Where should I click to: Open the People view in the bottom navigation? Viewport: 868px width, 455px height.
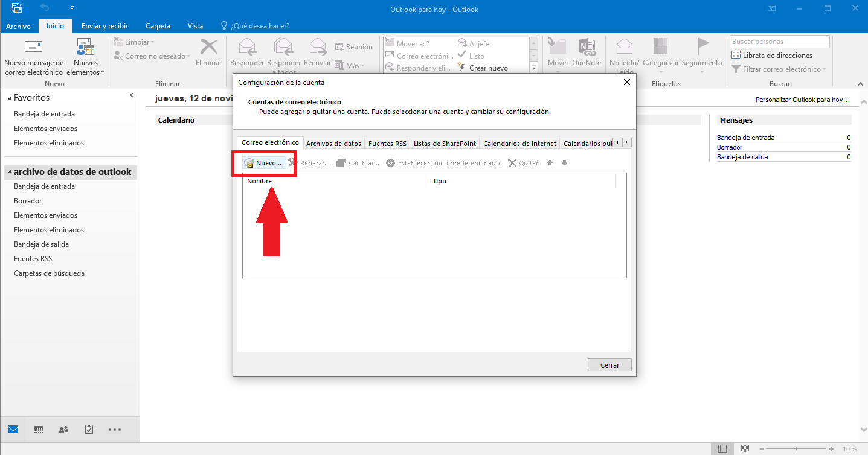(x=64, y=430)
